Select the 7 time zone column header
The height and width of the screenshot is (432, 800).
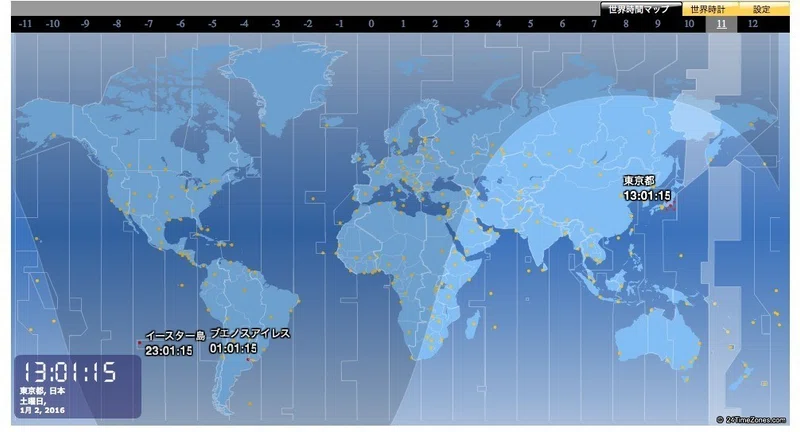click(594, 24)
